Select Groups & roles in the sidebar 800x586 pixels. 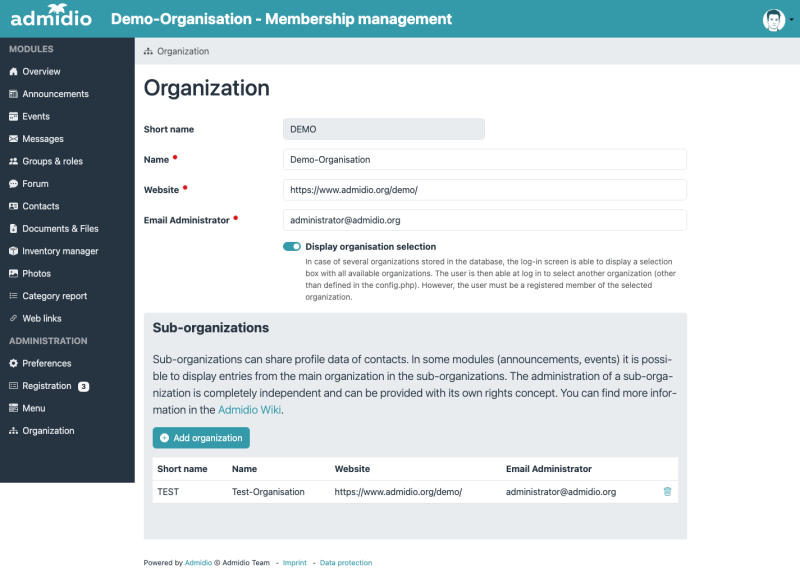(53, 162)
